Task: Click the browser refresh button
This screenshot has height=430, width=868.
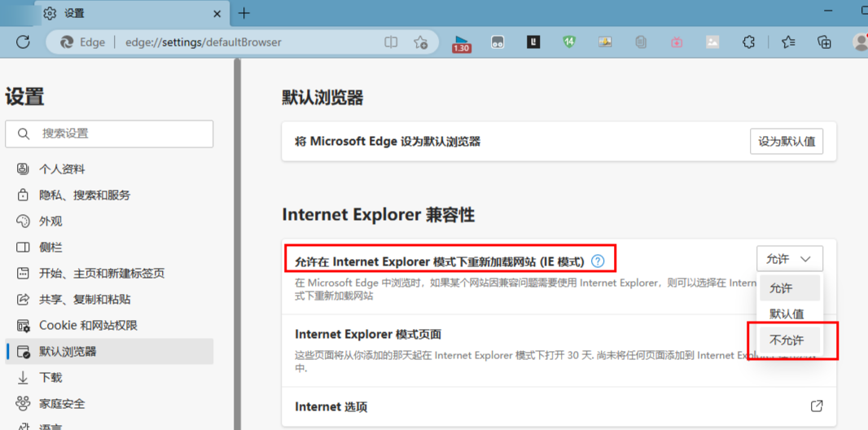Action: pos(23,42)
